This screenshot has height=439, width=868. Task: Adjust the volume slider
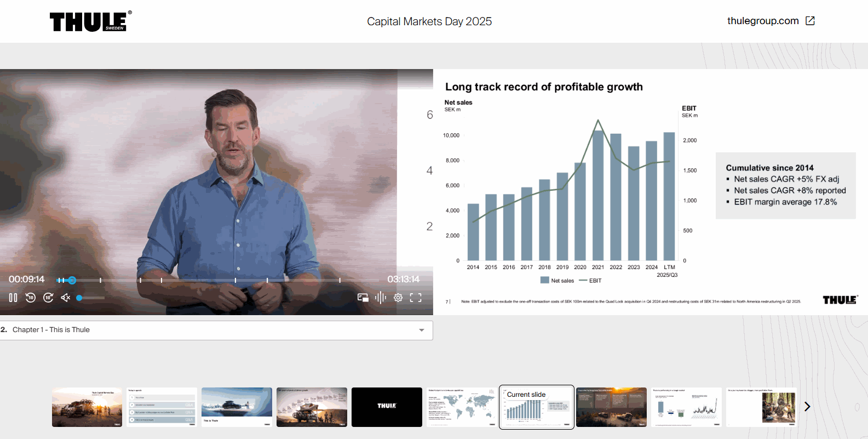(90, 298)
